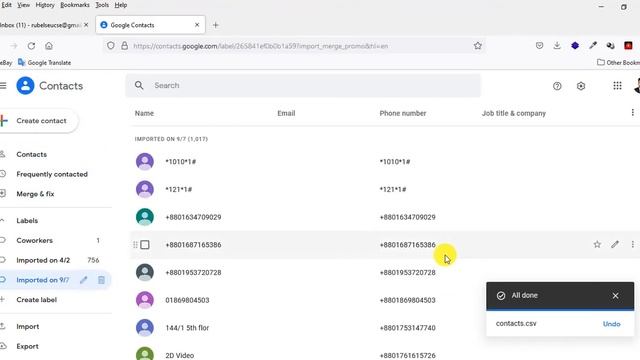This screenshot has height=360, width=640.
Task: Open Settings gear icon
Action: (581, 86)
